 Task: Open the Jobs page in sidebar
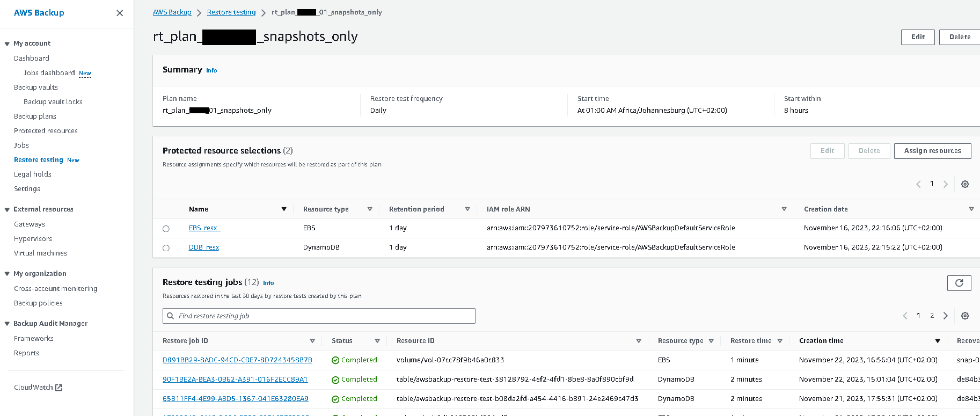click(21, 145)
